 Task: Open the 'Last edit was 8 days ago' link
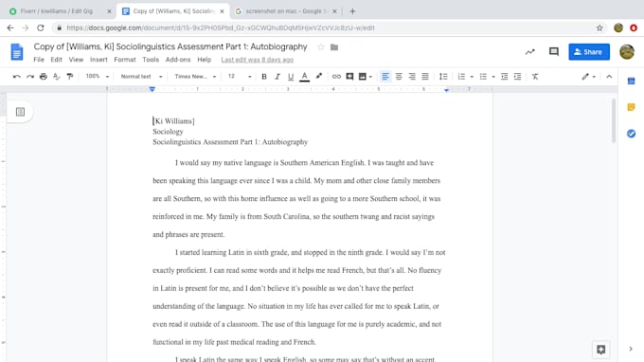point(257,60)
